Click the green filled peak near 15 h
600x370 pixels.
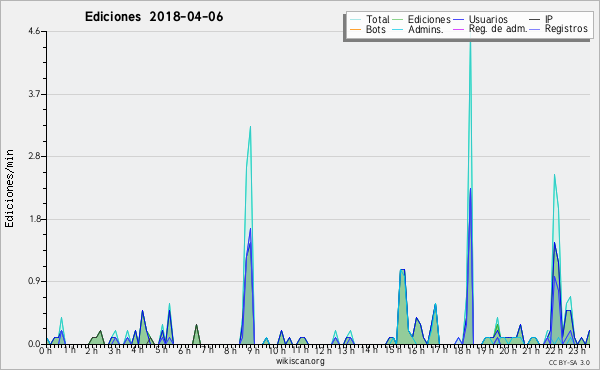point(402,306)
